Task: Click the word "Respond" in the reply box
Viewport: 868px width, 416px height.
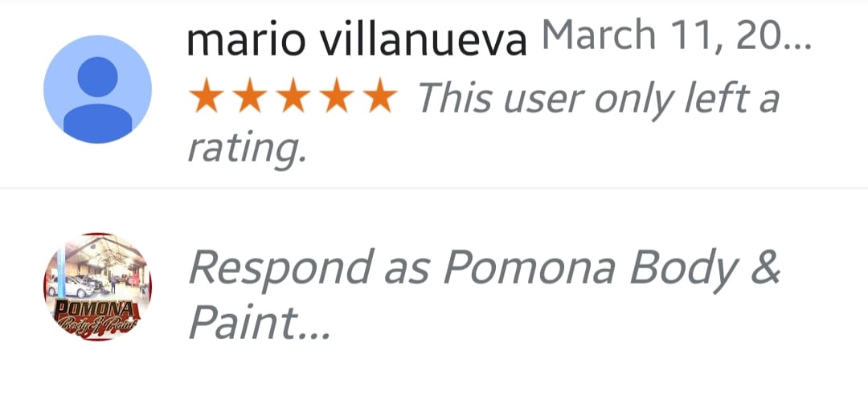Action: pyautogui.click(x=280, y=270)
